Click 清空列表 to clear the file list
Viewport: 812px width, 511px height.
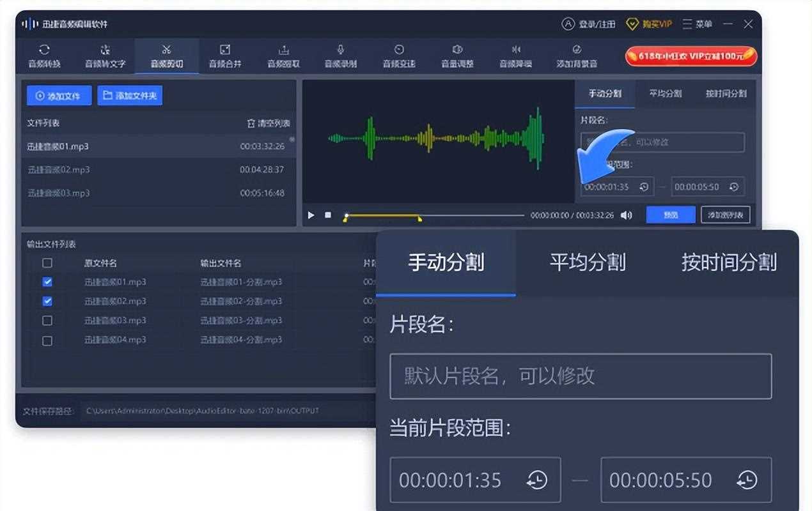(269, 123)
